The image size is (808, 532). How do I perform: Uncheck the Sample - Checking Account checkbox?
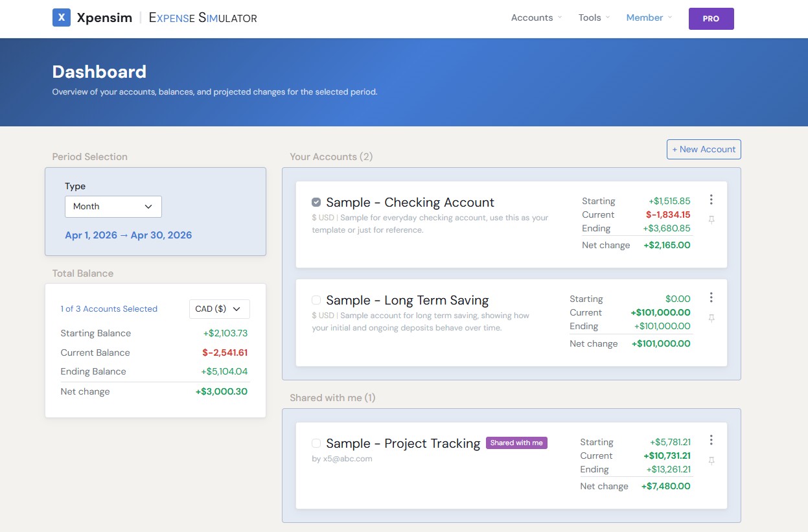coord(316,202)
